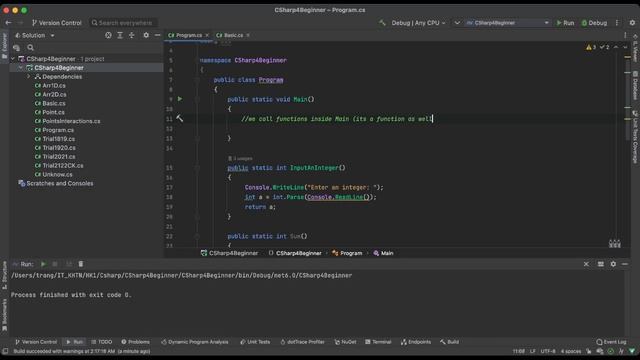Click trash icon to clear Run console
640x360 pixels.
coord(81,264)
